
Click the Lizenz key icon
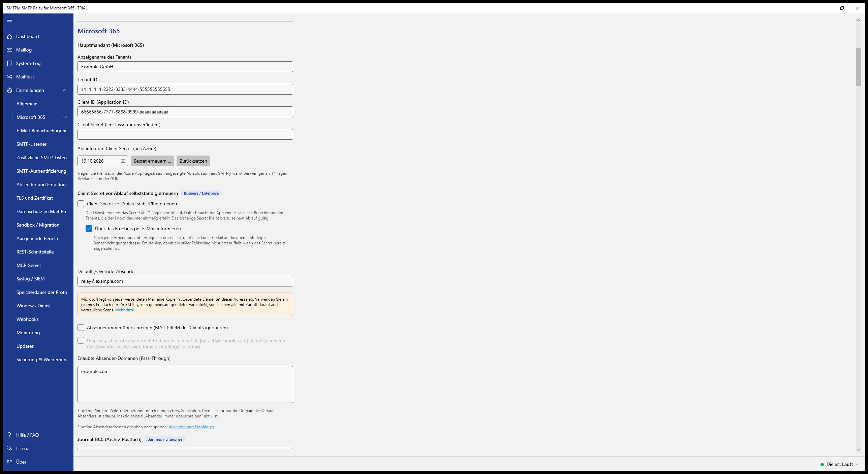(9, 448)
